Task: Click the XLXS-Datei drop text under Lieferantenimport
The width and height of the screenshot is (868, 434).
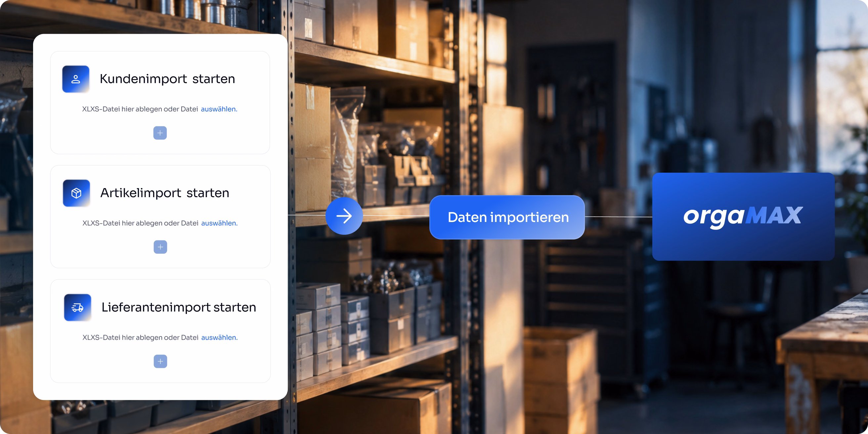Action: (x=141, y=337)
